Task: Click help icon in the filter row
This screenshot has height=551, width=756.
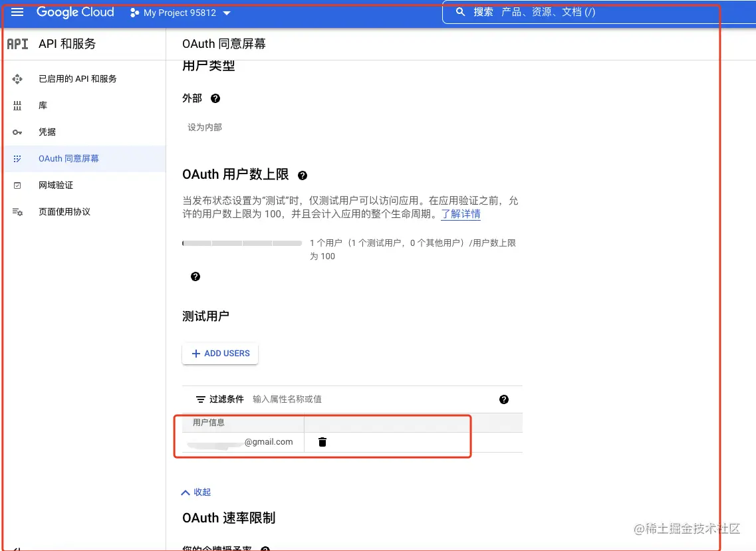Action: tap(504, 399)
